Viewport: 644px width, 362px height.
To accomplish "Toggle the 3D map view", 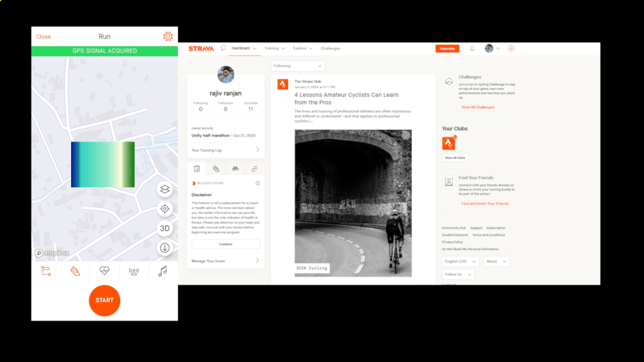I will tap(165, 228).
